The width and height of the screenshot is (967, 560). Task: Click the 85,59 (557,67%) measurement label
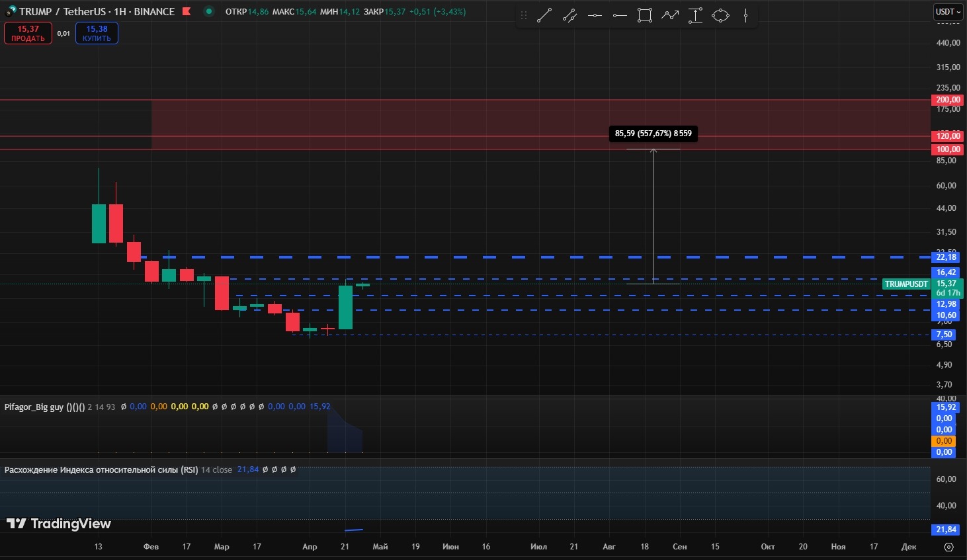(653, 134)
